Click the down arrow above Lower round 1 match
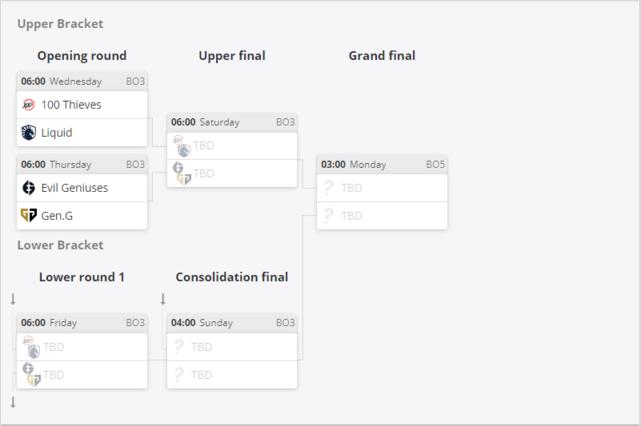The image size is (641, 426). (x=13, y=299)
